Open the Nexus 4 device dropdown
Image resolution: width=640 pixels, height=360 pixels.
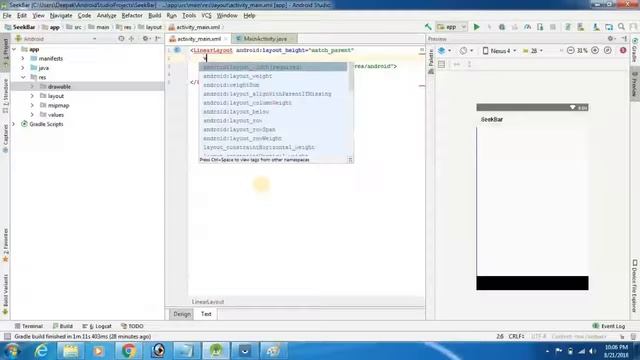[500, 51]
